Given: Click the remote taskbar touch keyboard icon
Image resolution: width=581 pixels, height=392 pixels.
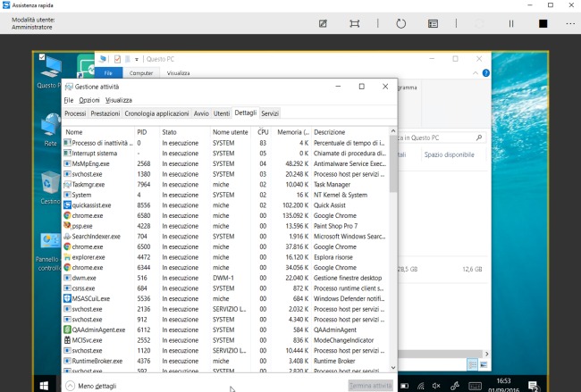Looking at the screenshot, I should pyautogui.click(x=475, y=386).
